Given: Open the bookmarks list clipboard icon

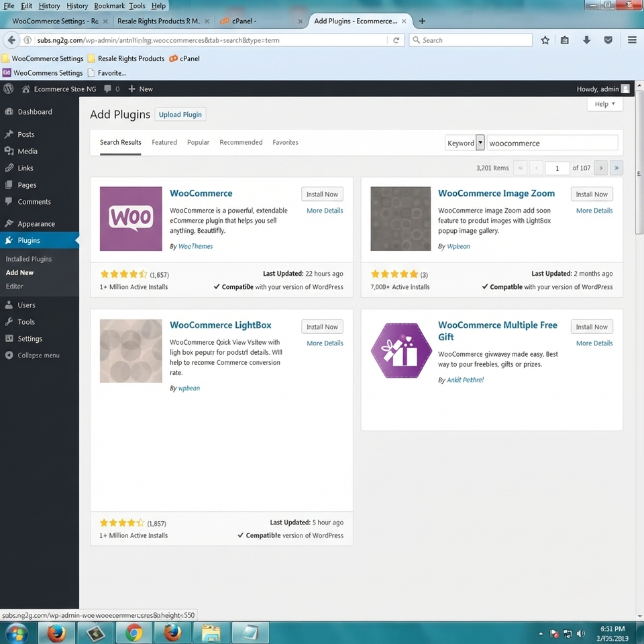Looking at the screenshot, I should 565,40.
